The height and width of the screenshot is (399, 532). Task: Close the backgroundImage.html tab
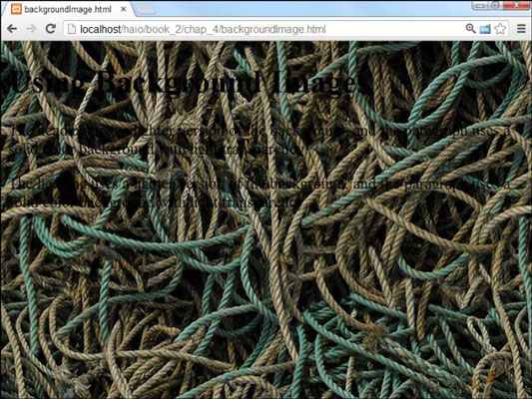(x=124, y=9)
